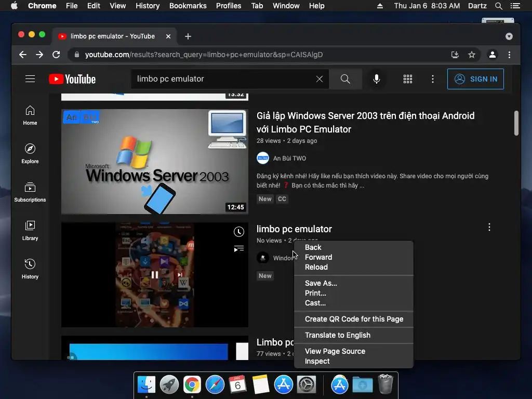Open Explore in the sidebar
This screenshot has height=399, width=532.
pyautogui.click(x=30, y=154)
